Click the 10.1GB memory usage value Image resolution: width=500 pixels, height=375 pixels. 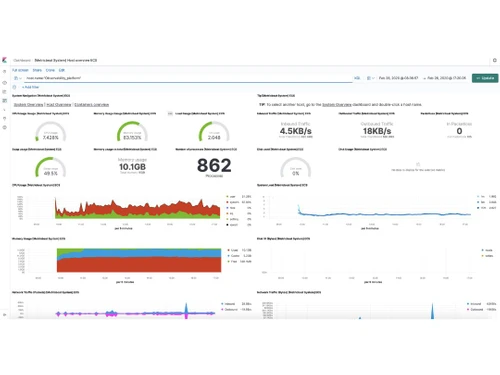point(132,167)
